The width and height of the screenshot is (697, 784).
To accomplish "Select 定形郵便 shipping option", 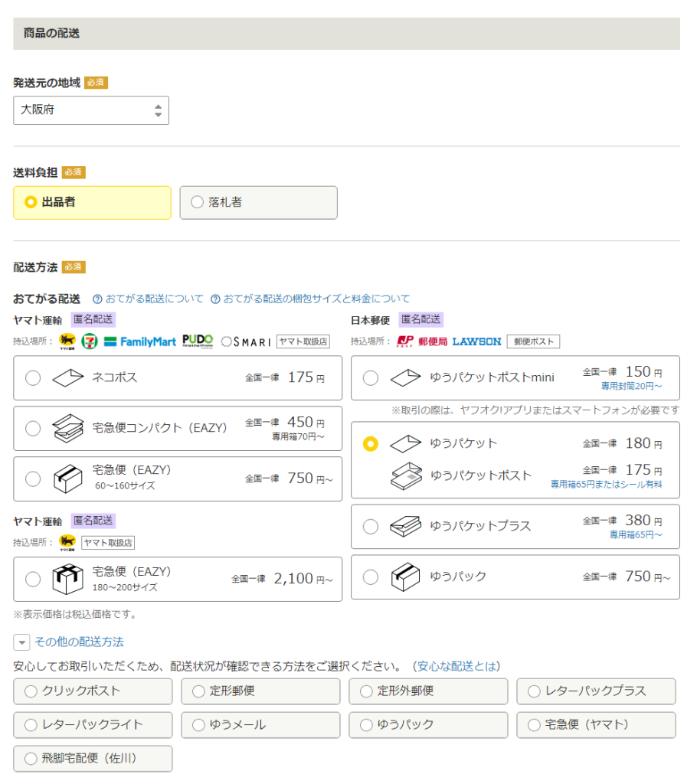I will (x=260, y=691).
